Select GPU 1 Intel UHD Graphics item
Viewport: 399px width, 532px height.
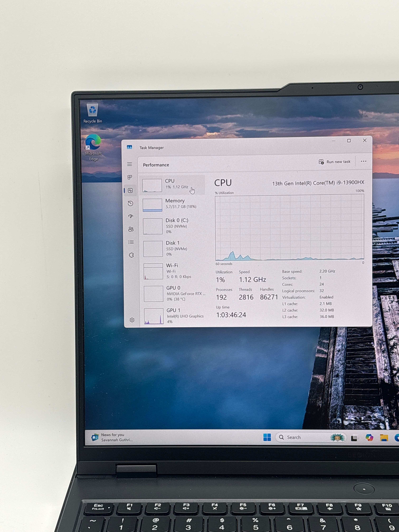point(174,316)
